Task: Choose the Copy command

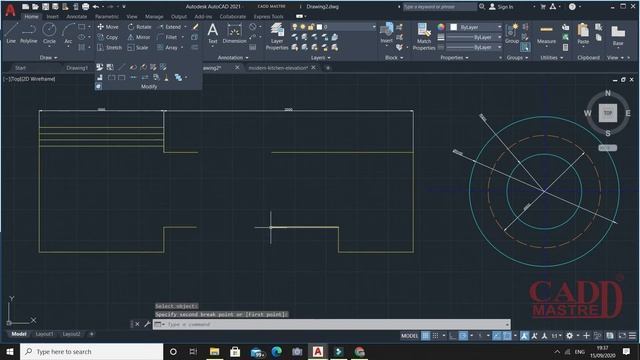Action: 108,37
